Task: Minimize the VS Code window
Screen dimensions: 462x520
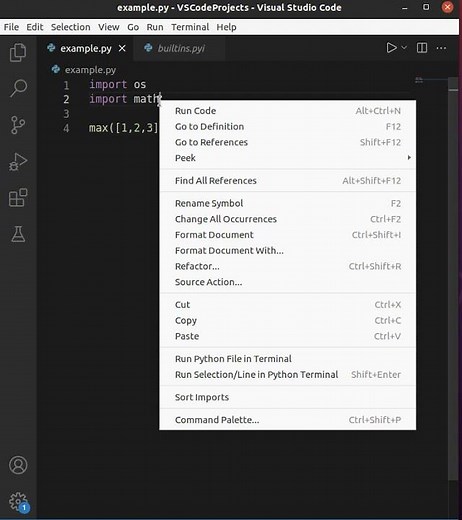Action: (405, 7)
